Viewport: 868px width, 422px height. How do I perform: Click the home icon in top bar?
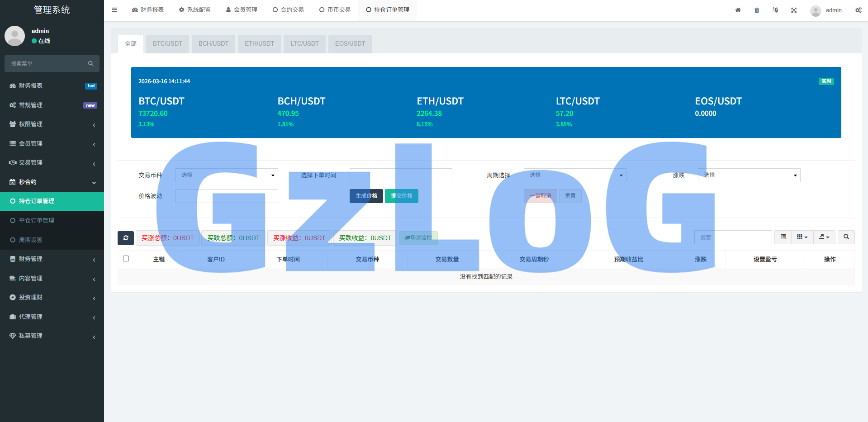(x=738, y=10)
